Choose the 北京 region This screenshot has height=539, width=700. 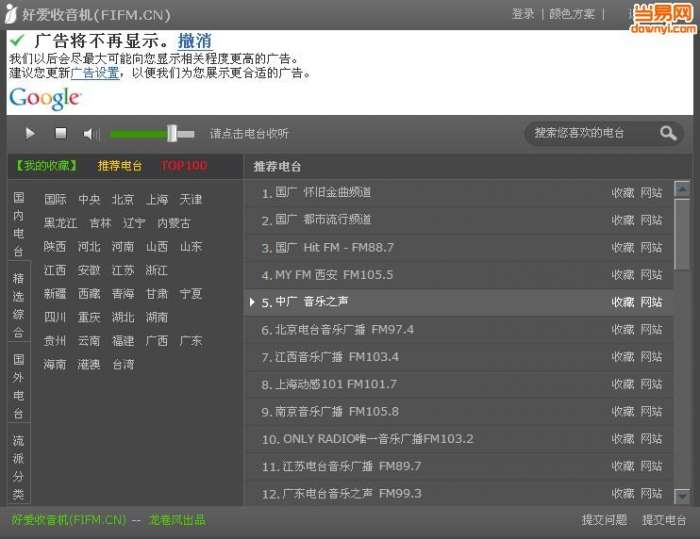tap(123, 199)
